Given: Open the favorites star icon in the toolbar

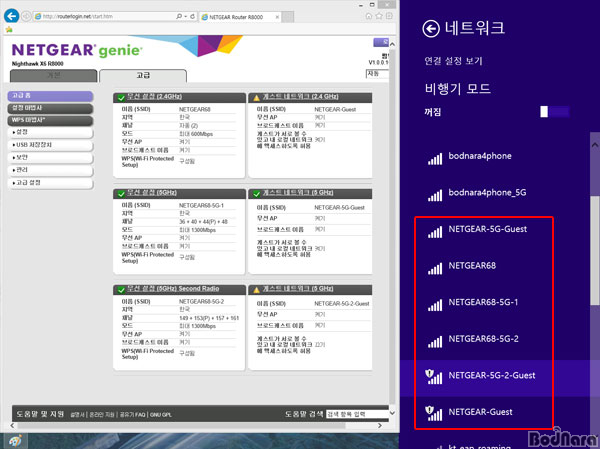Looking at the screenshot, I should tap(379, 16).
